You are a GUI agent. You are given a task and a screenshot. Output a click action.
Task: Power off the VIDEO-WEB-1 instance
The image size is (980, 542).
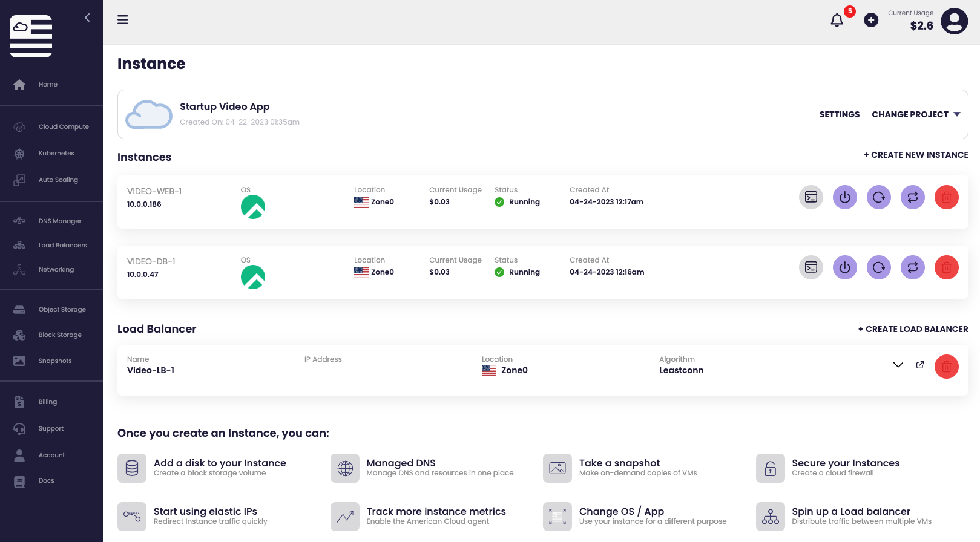[x=844, y=197]
